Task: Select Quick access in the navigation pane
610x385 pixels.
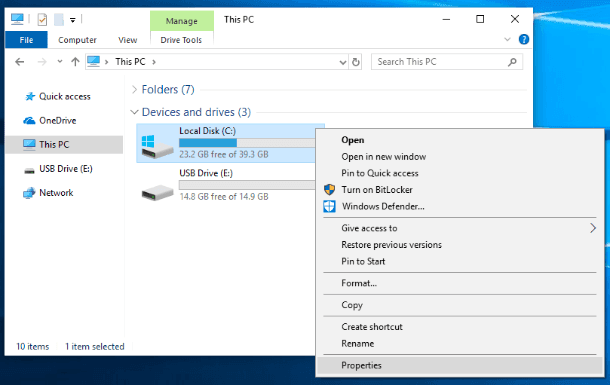Action: (65, 96)
